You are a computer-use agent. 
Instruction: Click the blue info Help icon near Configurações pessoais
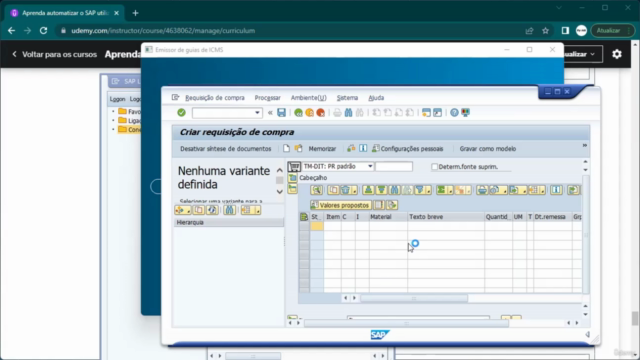click(x=363, y=149)
